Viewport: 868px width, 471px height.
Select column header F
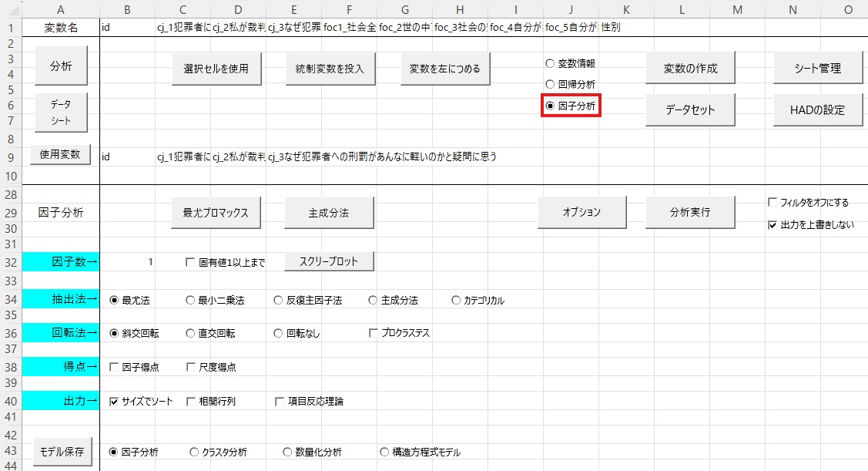(350, 8)
